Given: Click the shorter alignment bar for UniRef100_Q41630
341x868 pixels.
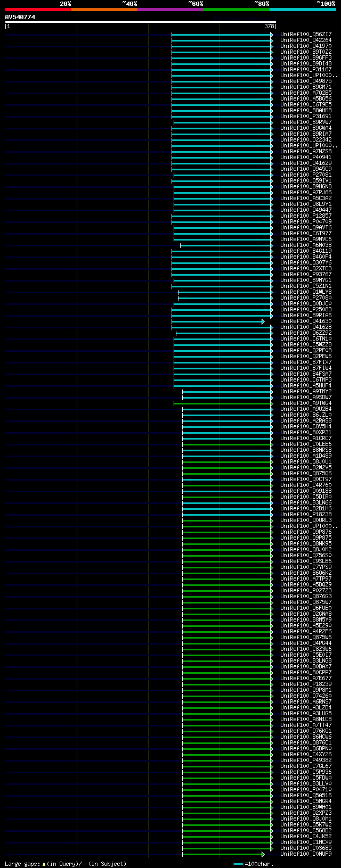Looking at the screenshot, I should 217,321.
